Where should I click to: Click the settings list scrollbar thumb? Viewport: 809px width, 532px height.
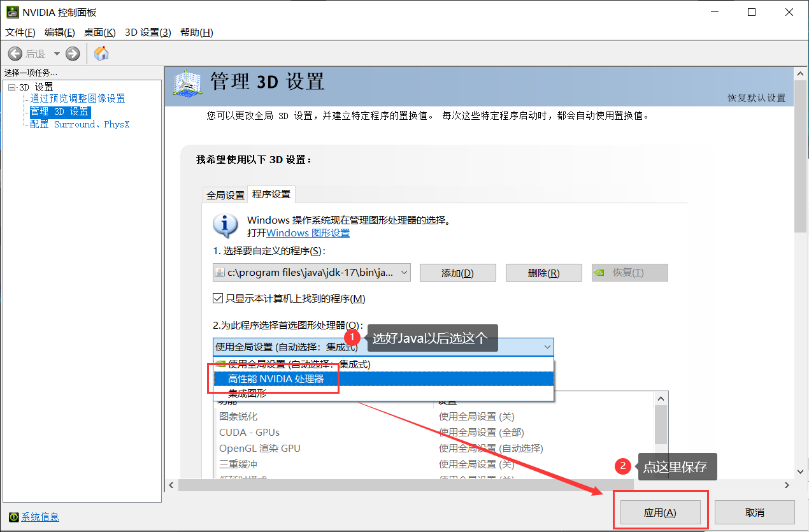pyautogui.click(x=661, y=424)
